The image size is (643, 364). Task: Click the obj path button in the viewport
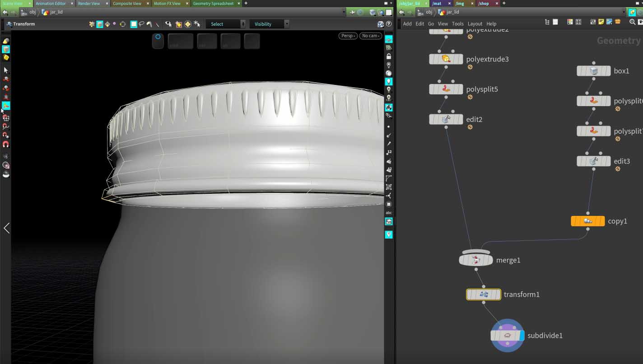pyautogui.click(x=28, y=12)
